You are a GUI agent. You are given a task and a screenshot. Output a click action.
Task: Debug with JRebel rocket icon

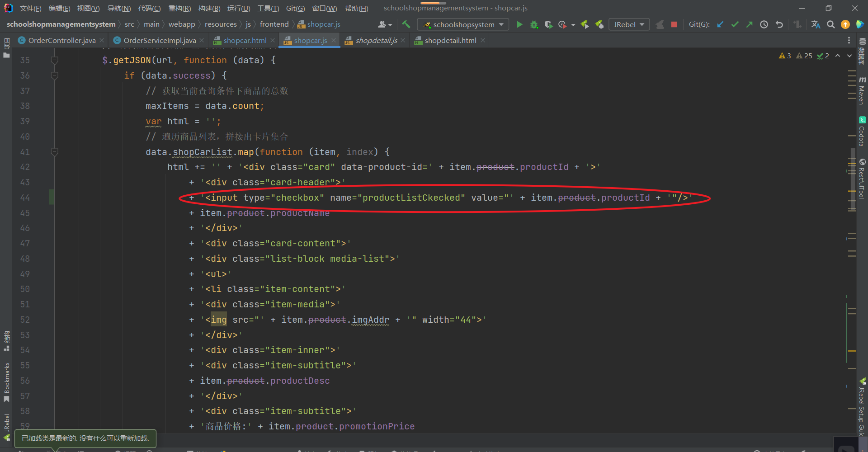(x=599, y=24)
